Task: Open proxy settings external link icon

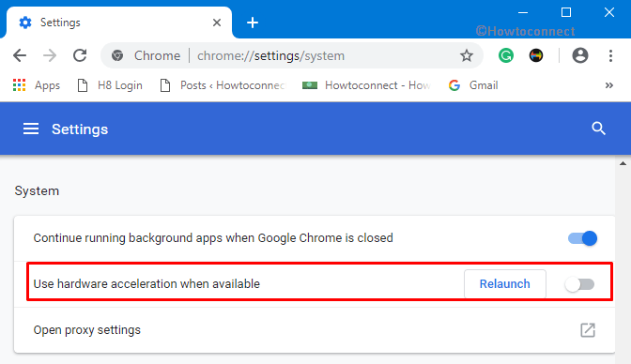Action: pyautogui.click(x=588, y=330)
